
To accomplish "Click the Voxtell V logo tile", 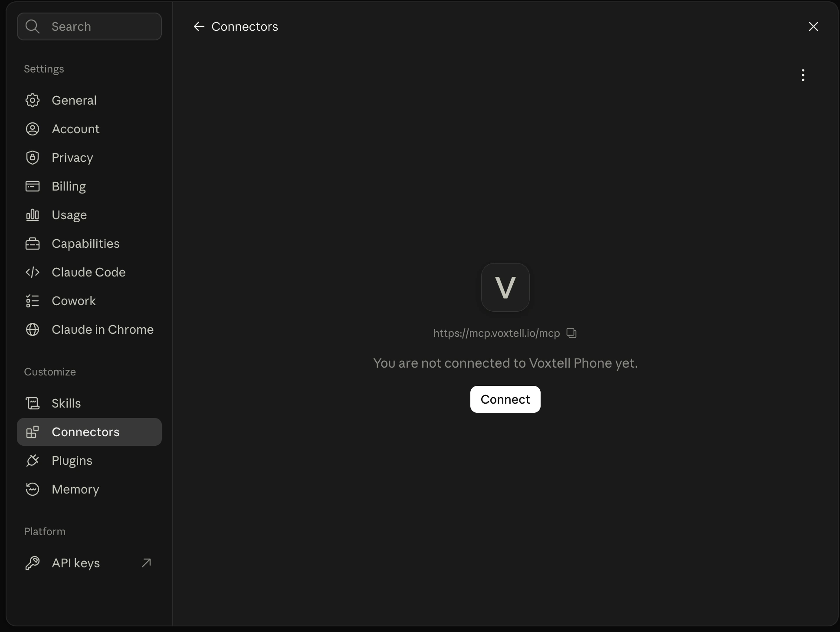I will point(505,287).
